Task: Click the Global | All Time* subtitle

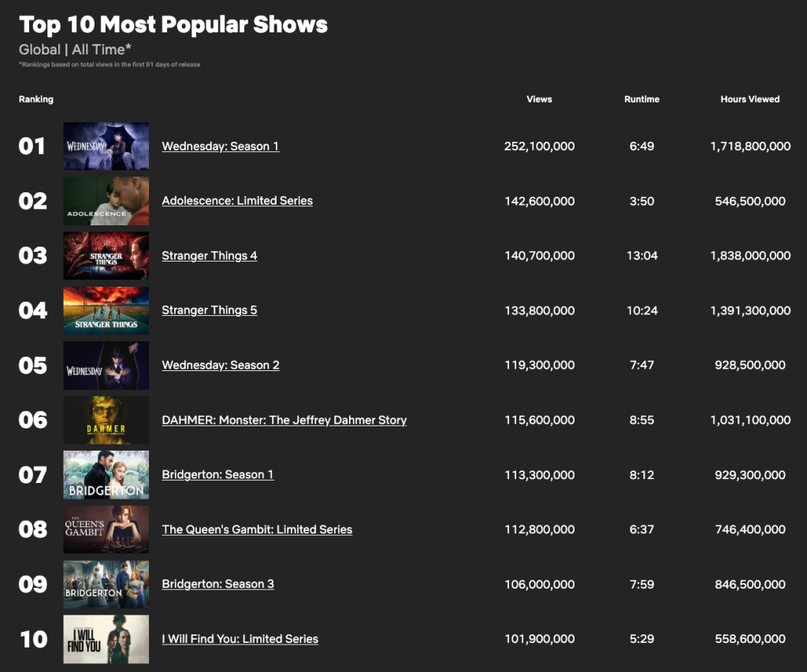Action: (x=75, y=50)
